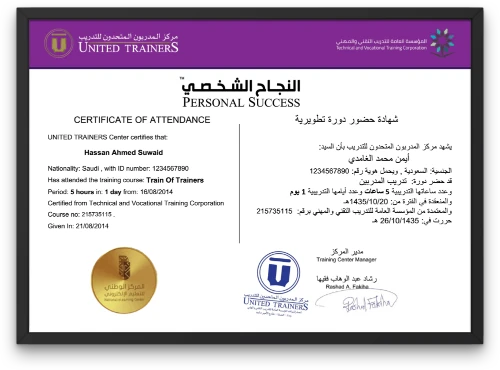
Task: Click the line 'UNITED TRAINERS Center certifies that:'
Action: [x=108, y=137]
